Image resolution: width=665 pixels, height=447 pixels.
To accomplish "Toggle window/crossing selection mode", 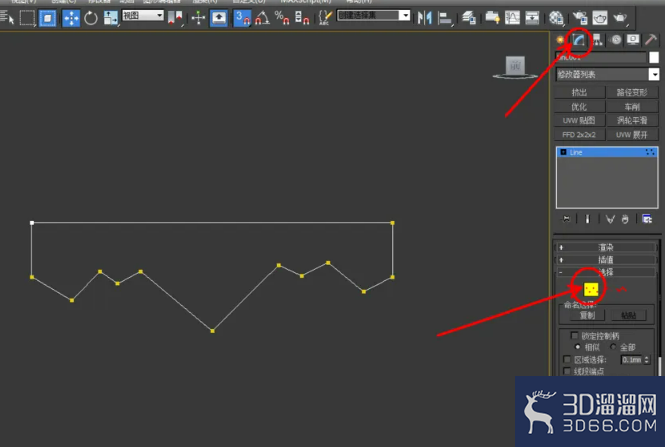I will pyautogui.click(x=48, y=18).
